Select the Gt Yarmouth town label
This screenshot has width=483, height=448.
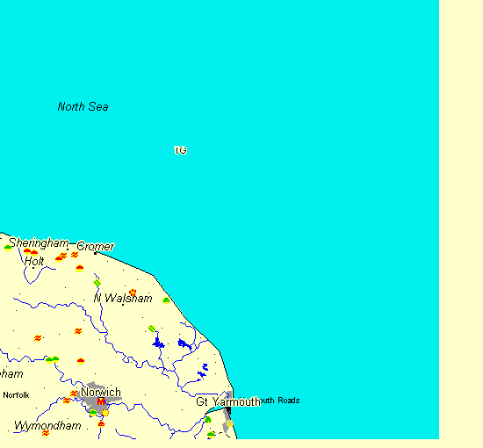pyautogui.click(x=228, y=401)
